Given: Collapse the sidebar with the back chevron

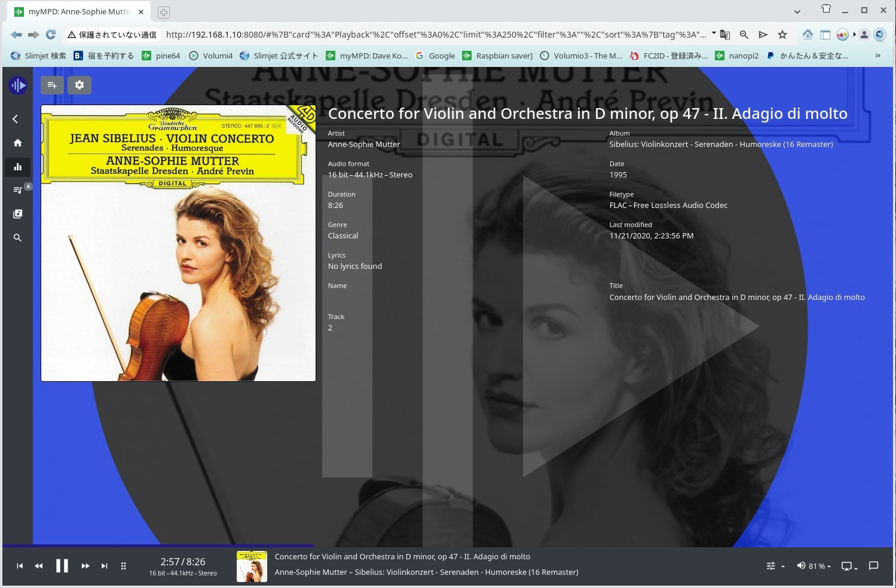Looking at the screenshot, I should click(16, 119).
